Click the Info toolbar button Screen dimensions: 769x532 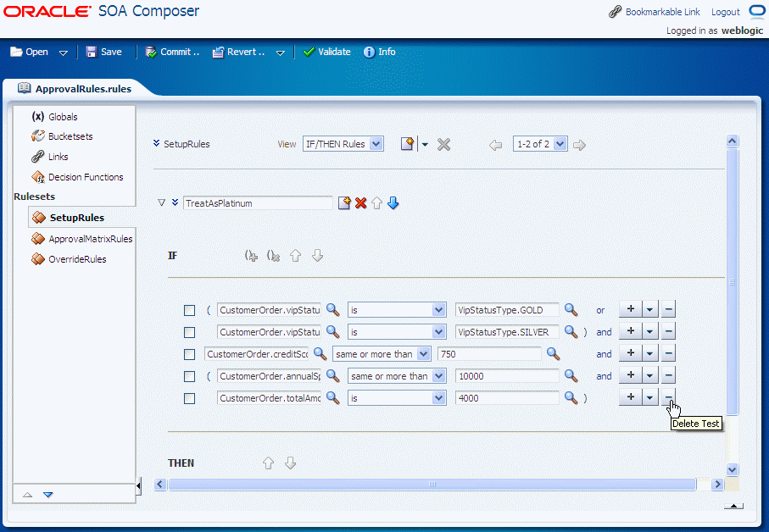click(x=380, y=52)
